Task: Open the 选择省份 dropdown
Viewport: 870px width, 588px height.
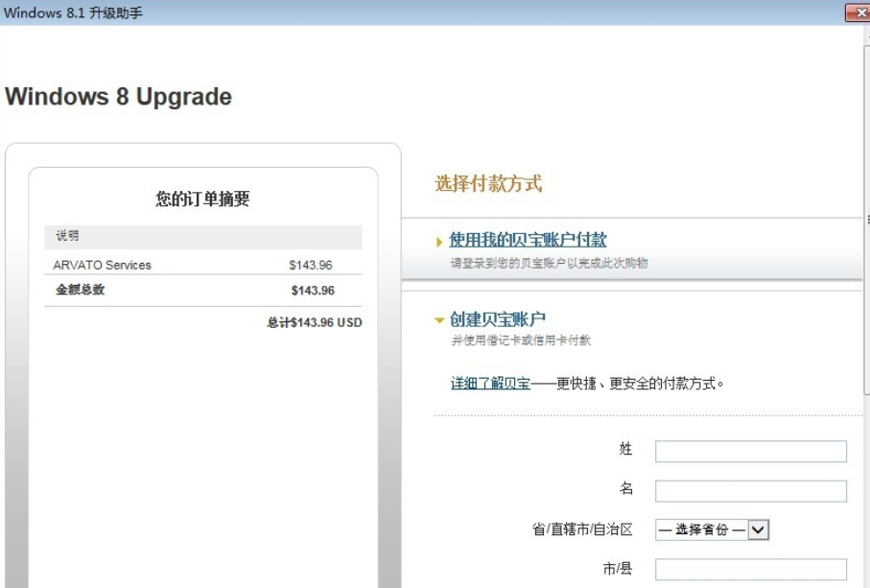Action: coord(712,529)
